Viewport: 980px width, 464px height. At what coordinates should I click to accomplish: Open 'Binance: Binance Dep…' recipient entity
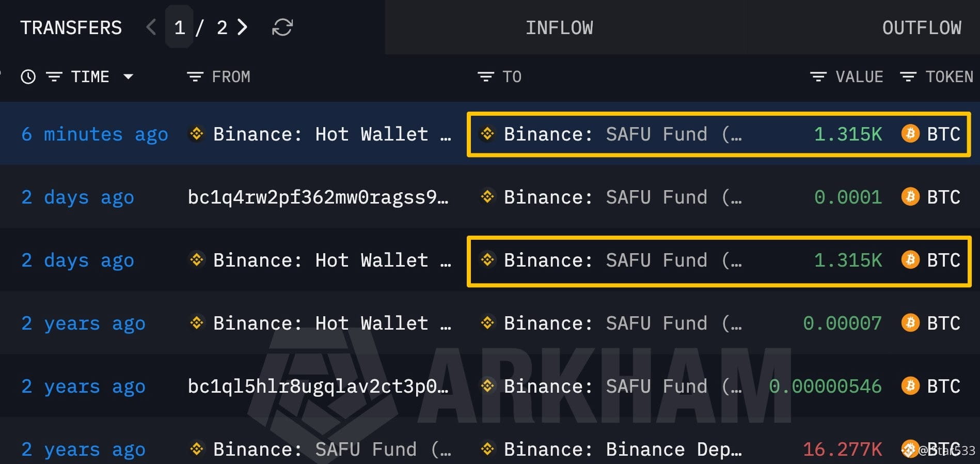(623, 450)
